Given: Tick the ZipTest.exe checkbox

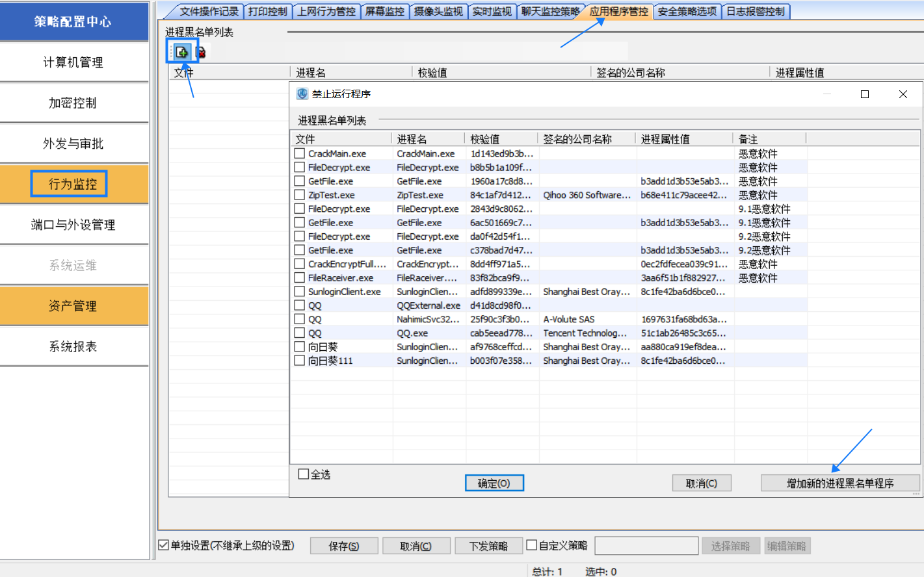Looking at the screenshot, I should pyautogui.click(x=300, y=195).
